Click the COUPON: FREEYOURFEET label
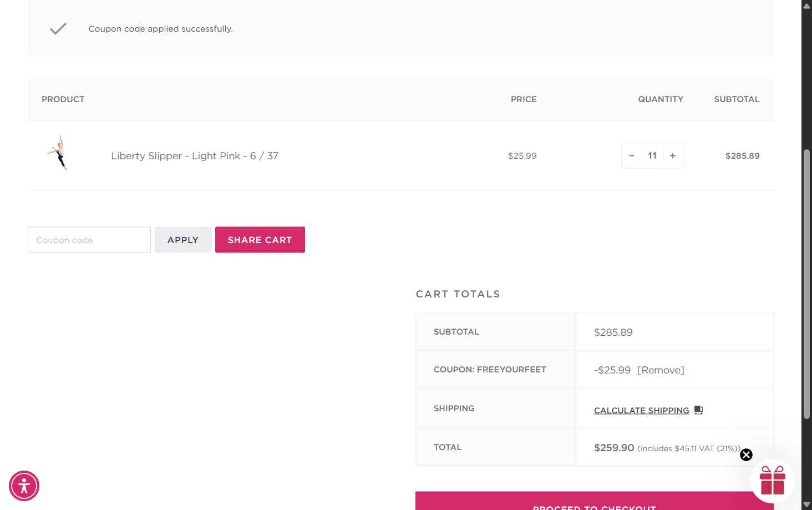The width and height of the screenshot is (812, 510). coord(490,370)
